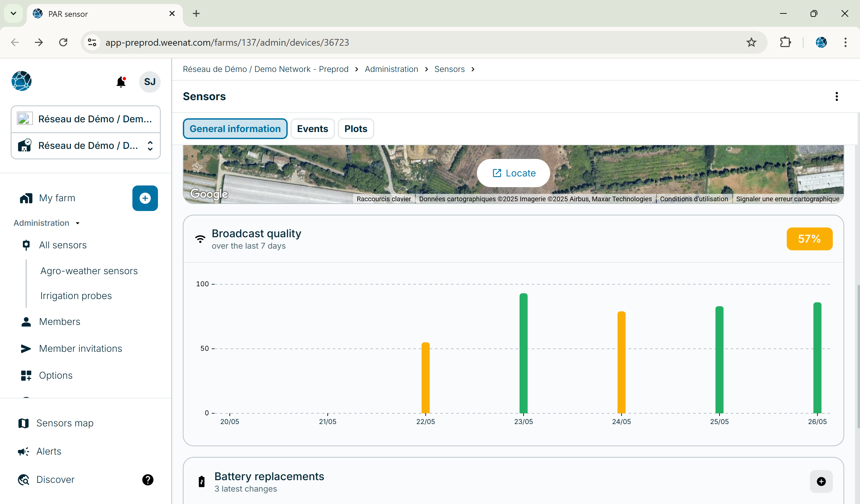Viewport: 860px width, 504px height.
Task: Click the Broadcast quality wifi icon
Action: coord(200,239)
